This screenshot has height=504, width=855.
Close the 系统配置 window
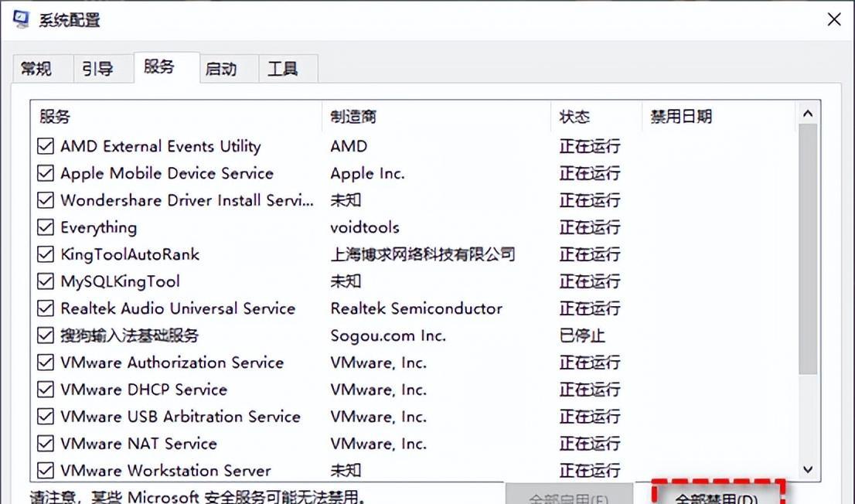tap(833, 20)
